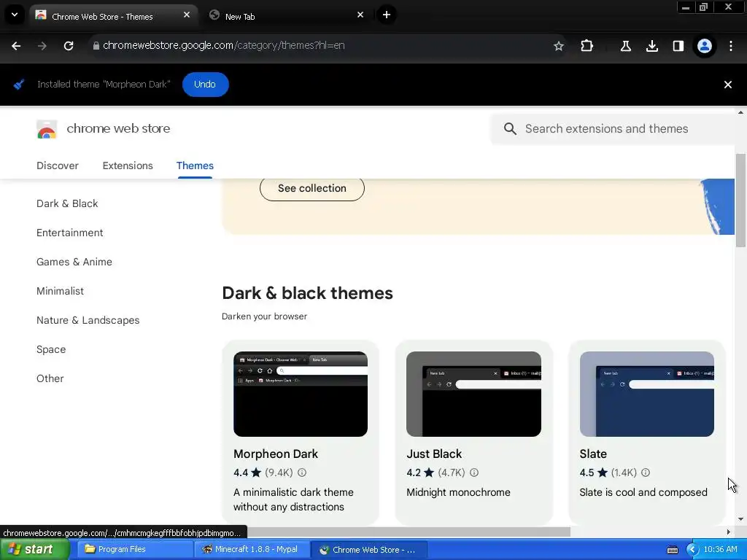The width and height of the screenshot is (747, 560).
Task: Open the Windows start button
Action: pyautogui.click(x=34, y=550)
